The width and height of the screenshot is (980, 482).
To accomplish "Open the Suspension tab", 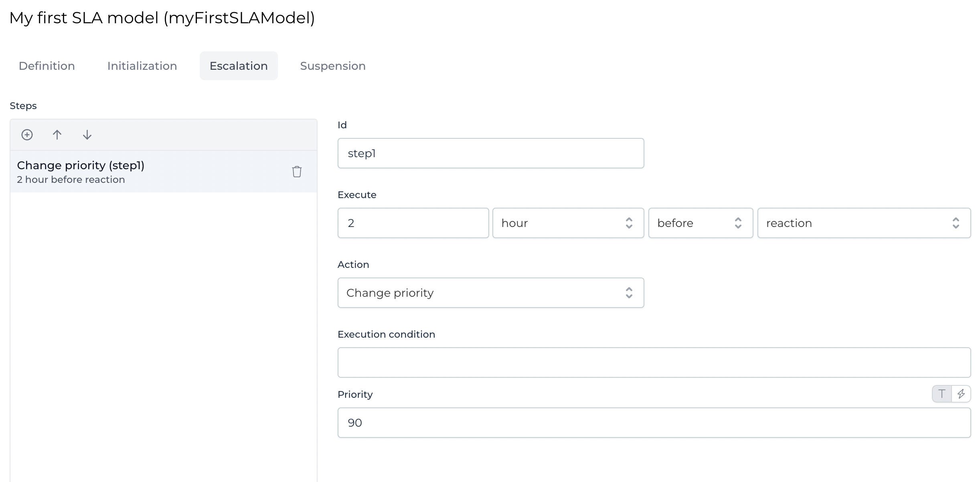I will pyautogui.click(x=332, y=65).
